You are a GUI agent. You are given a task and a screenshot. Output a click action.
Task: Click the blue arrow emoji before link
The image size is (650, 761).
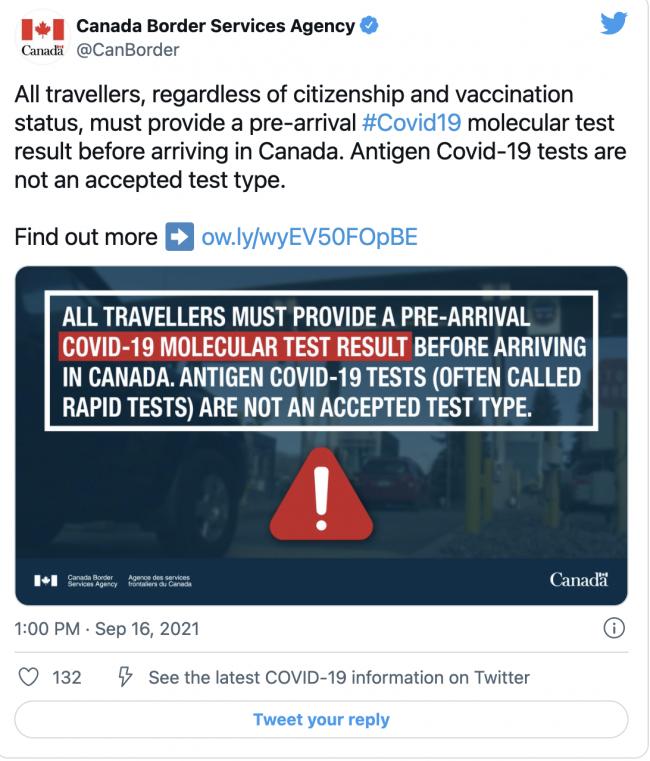(x=179, y=237)
